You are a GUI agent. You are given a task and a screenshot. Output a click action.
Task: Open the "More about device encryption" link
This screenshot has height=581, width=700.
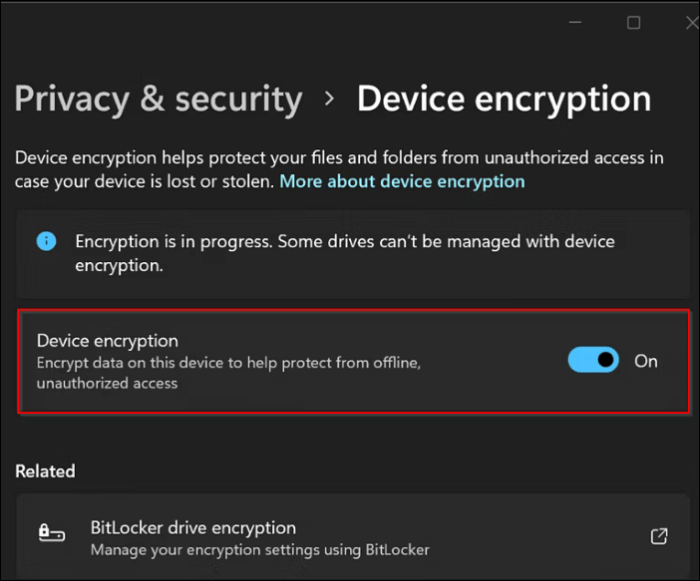(x=402, y=181)
